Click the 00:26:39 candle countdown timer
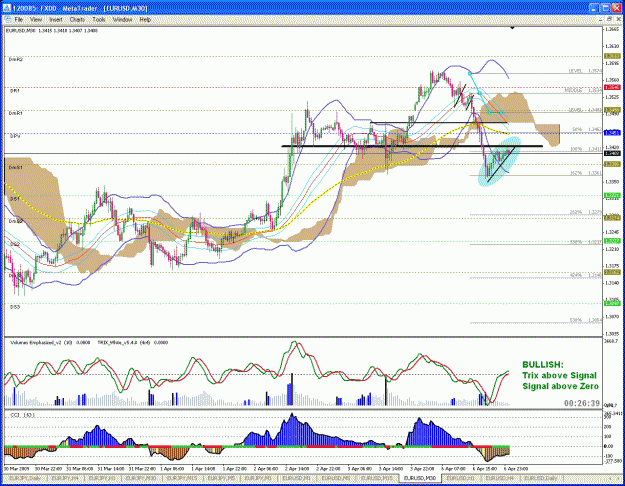The image size is (625, 486). coord(582,403)
